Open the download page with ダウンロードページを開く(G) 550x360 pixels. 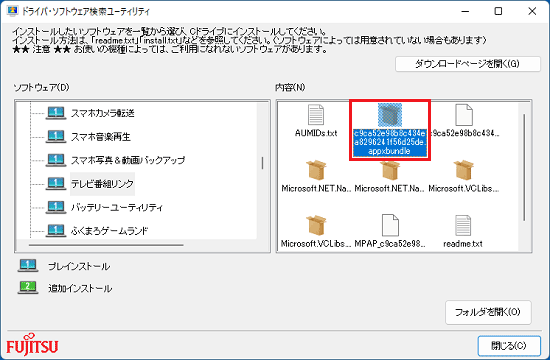coord(468,64)
